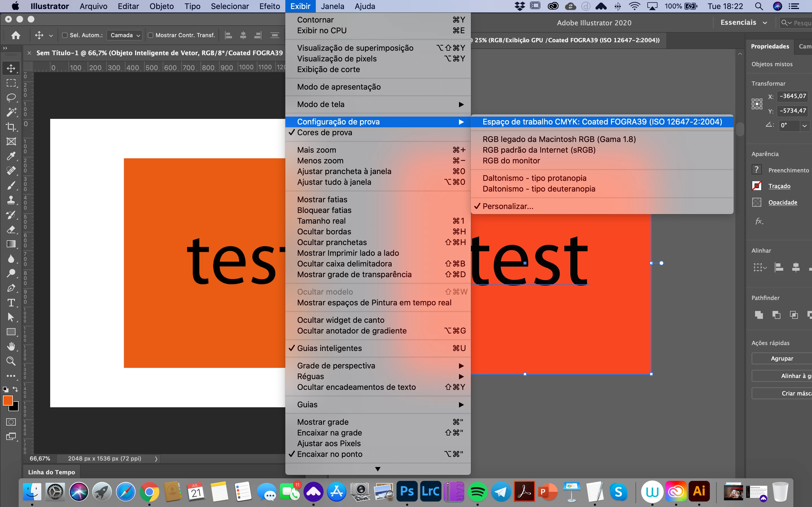This screenshot has width=812, height=507.
Task: Enable the Sel. Autom. checkbox
Action: pos(65,35)
